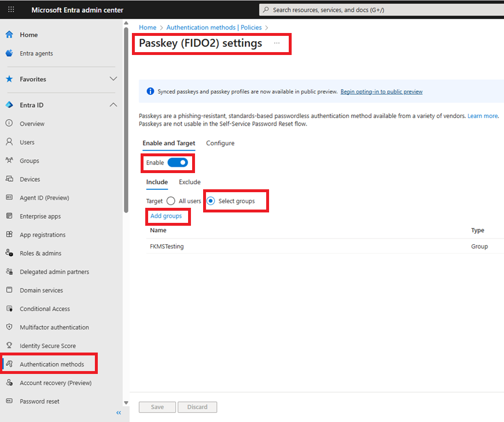Open Roles & admins in sidebar
Image resolution: width=504 pixels, height=422 pixels.
click(x=41, y=253)
